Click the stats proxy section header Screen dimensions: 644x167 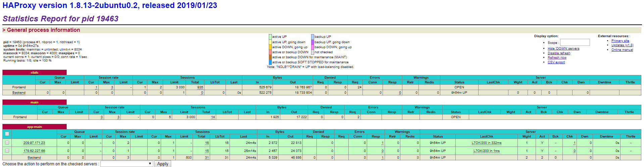35,72
